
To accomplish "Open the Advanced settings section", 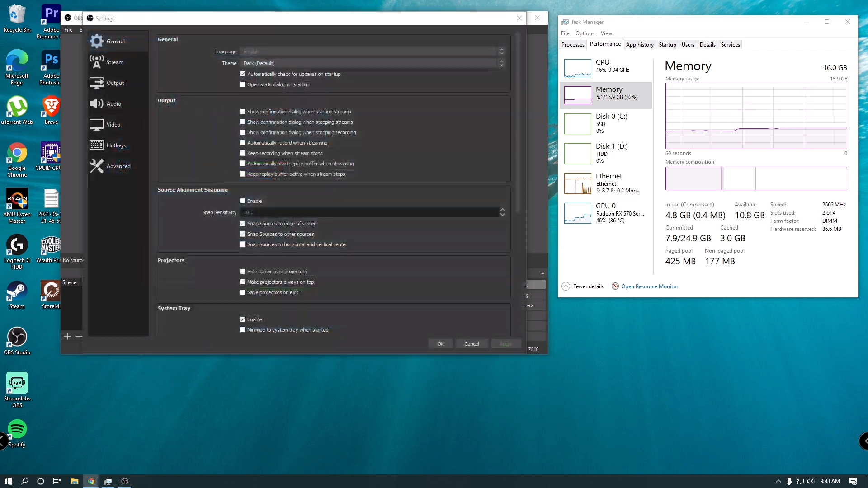I will pyautogui.click(x=118, y=166).
